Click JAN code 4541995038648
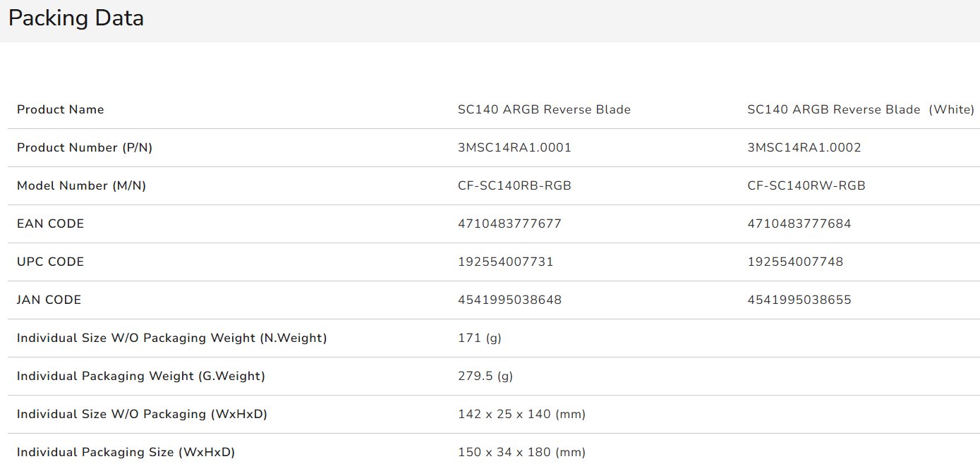Viewport: 980px width, 471px height. (x=509, y=300)
